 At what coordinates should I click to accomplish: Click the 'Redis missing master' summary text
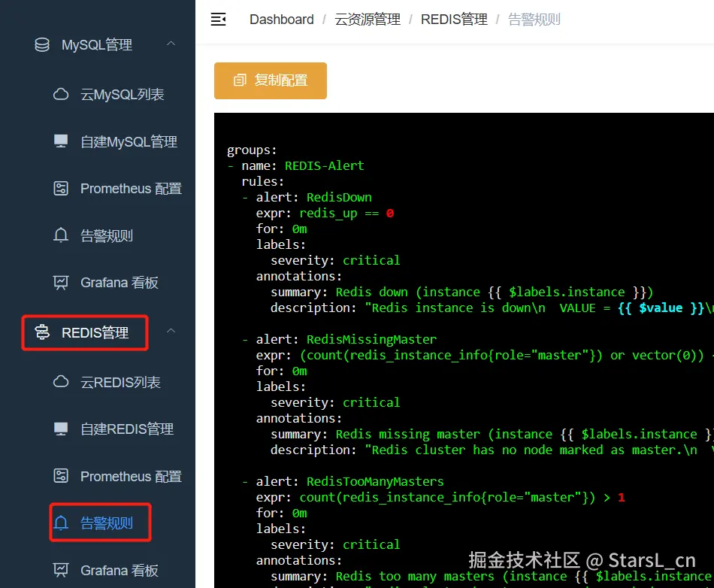click(x=407, y=434)
